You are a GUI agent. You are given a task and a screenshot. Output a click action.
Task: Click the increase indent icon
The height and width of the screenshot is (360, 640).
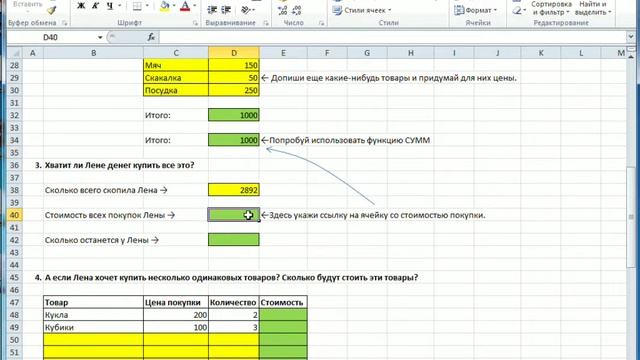coord(226,10)
